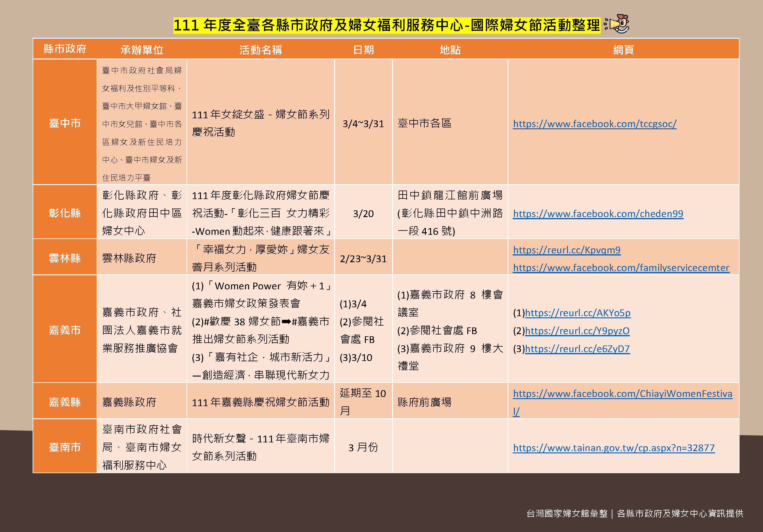The width and height of the screenshot is (763, 532).
Task: Select the 縣市政府 column header
Action: point(65,49)
